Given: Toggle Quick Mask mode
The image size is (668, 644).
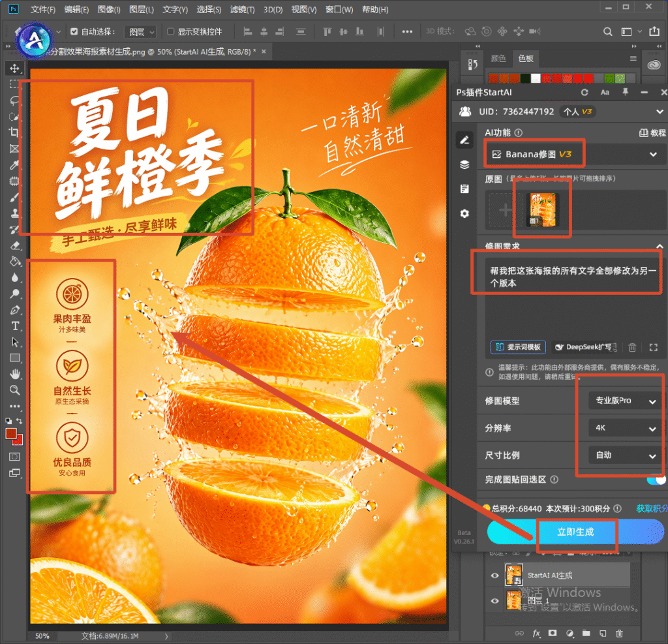Looking at the screenshot, I should coord(14,457).
